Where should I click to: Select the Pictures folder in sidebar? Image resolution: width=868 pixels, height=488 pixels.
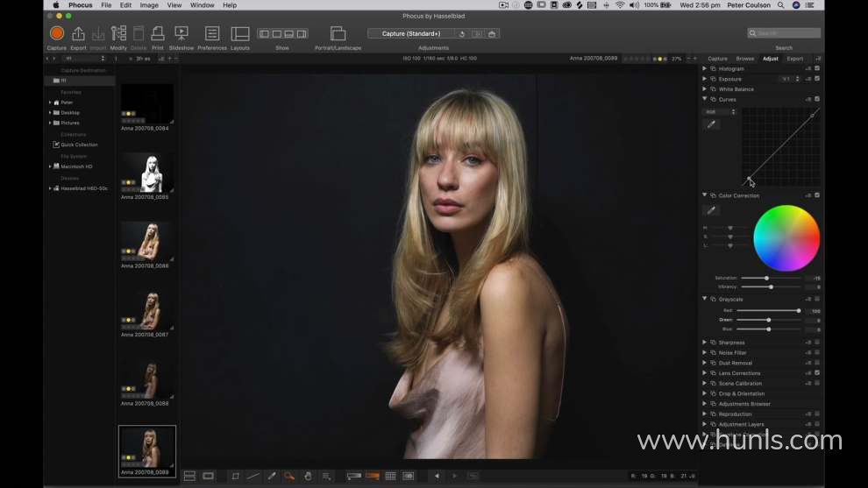click(70, 123)
